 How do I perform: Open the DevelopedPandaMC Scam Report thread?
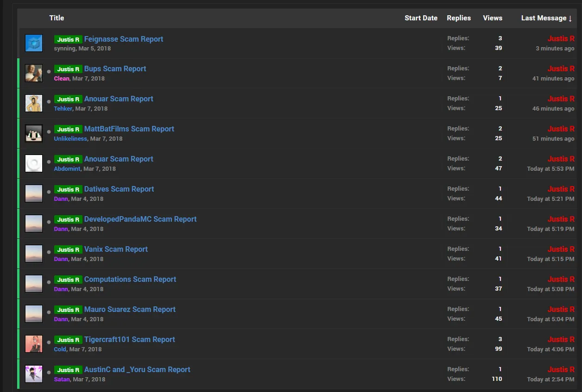[140, 219]
